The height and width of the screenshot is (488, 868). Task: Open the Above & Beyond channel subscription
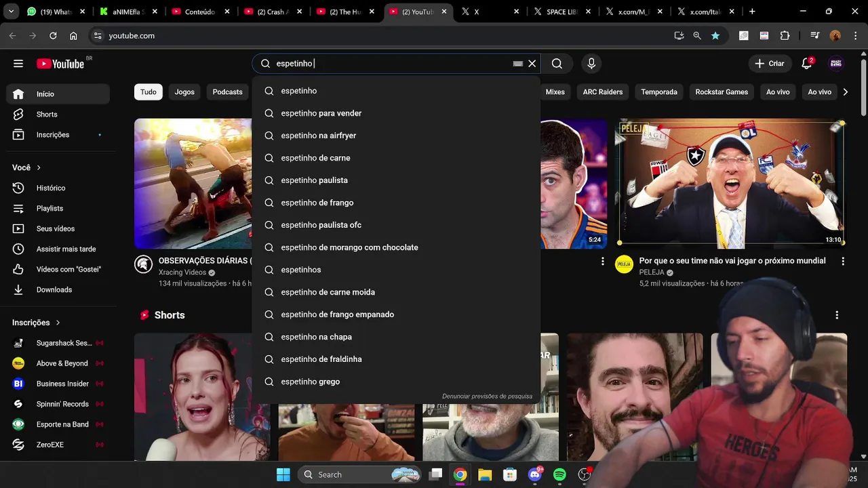(58, 363)
